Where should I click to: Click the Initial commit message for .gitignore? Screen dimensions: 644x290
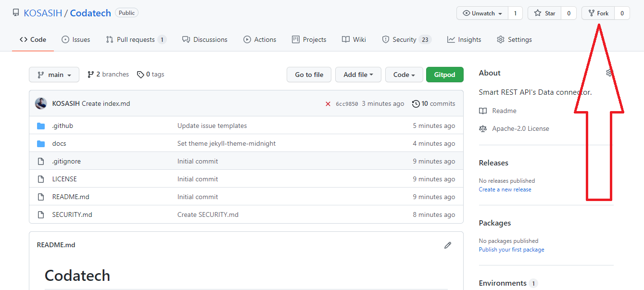point(198,161)
